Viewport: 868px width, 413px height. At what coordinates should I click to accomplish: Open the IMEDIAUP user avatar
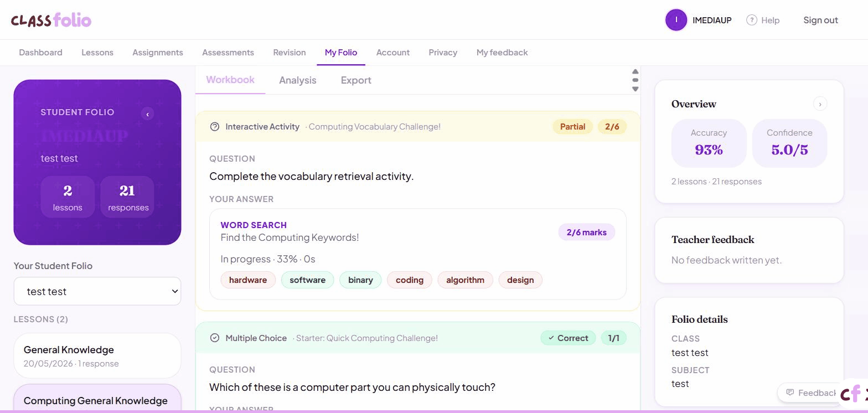[676, 20]
